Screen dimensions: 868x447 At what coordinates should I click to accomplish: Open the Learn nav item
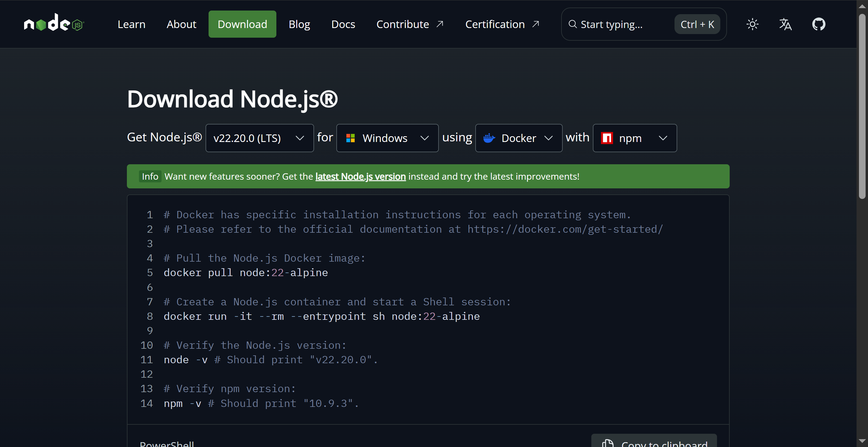coord(131,24)
